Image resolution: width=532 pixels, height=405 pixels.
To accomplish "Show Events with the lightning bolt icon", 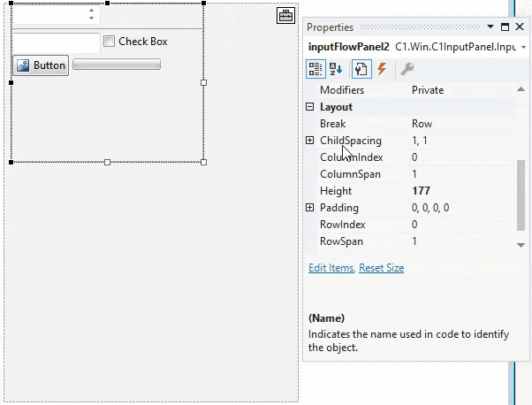I will click(x=382, y=69).
